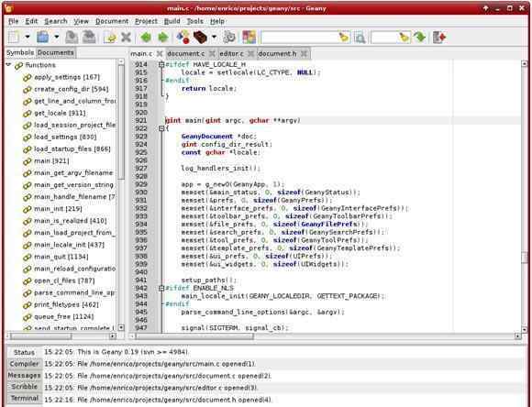Image resolution: width=532 pixels, height=407 pixels.
Task: Compile the current file using toolbar icon
Action: (x=183, y=37)
